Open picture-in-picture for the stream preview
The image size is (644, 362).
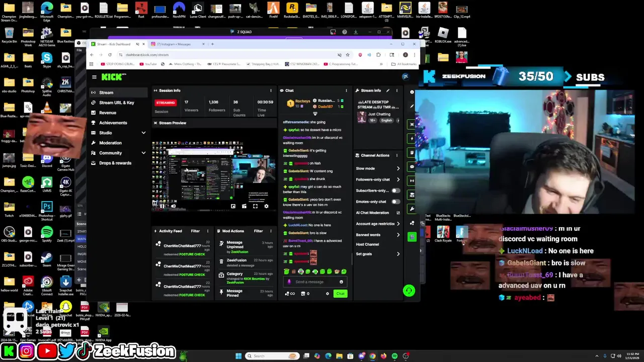pyautogui.click(x=233, y=206)
